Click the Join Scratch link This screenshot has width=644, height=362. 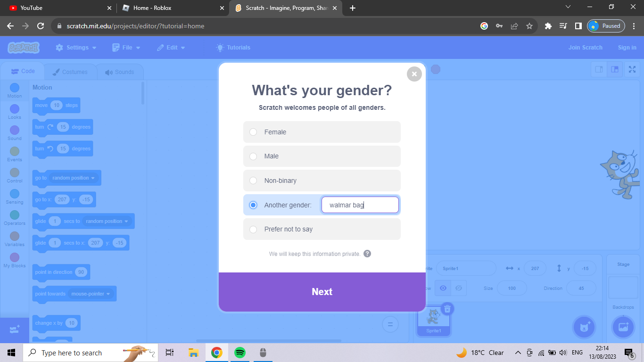585,48
